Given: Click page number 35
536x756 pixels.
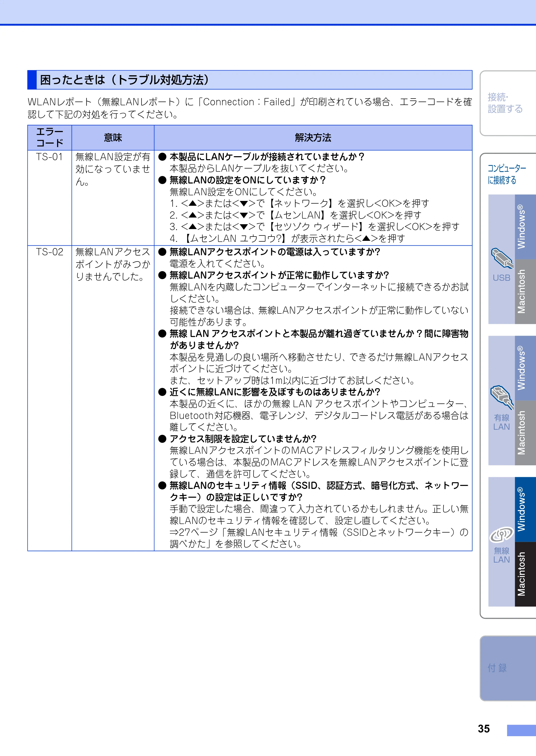Looking at the screenshot, I should pos(484,729).
